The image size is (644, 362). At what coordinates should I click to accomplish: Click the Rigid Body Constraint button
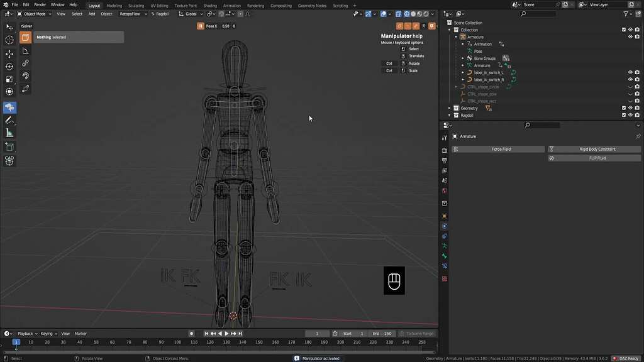coord(594,150)
